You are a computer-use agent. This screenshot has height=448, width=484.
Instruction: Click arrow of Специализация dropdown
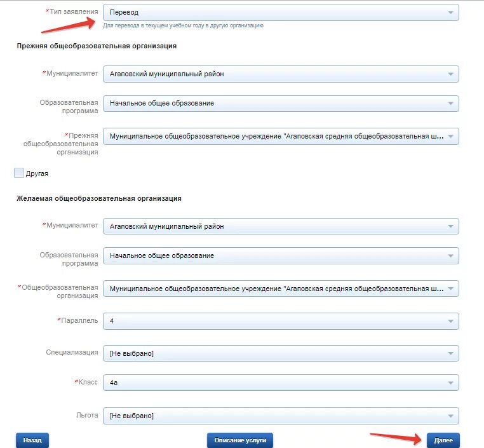click(x=450, y=353)
